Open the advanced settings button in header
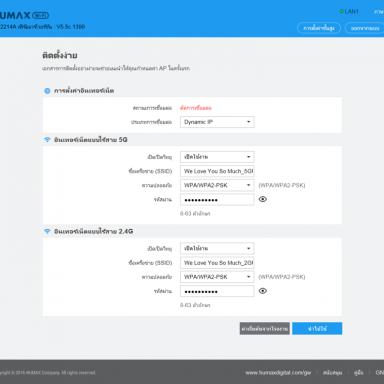The height and width of the screenshot is (384, 384). coord(319,28)
